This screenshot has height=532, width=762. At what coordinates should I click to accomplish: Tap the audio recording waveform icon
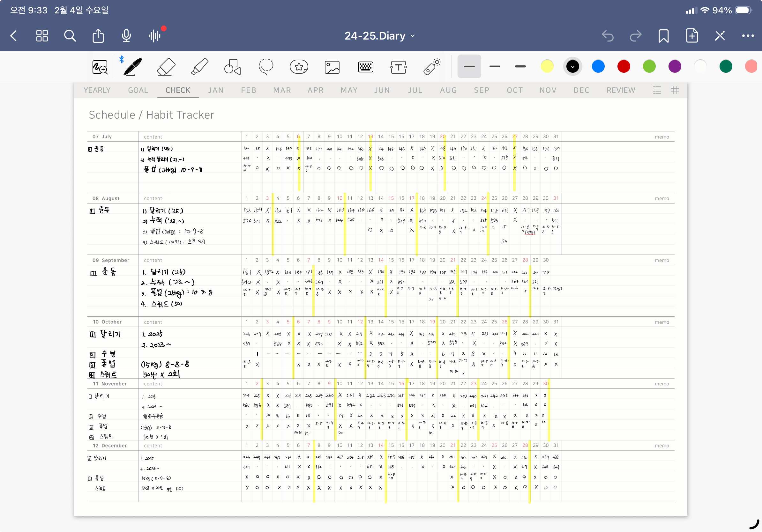point(155,35)
